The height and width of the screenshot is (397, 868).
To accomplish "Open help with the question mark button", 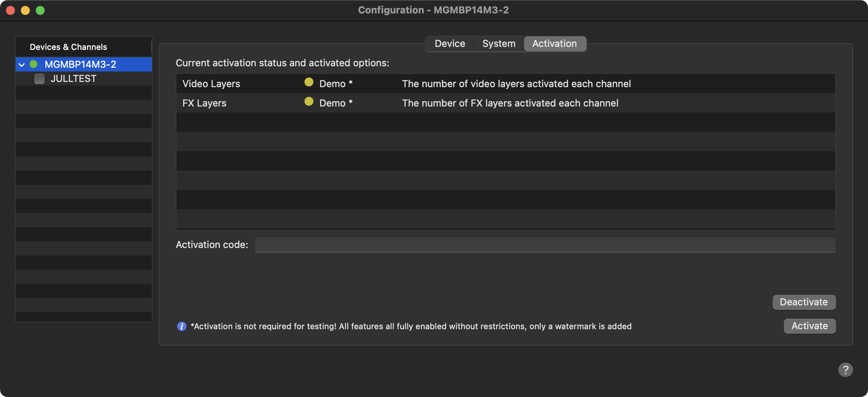I will [x=845, y=370].
